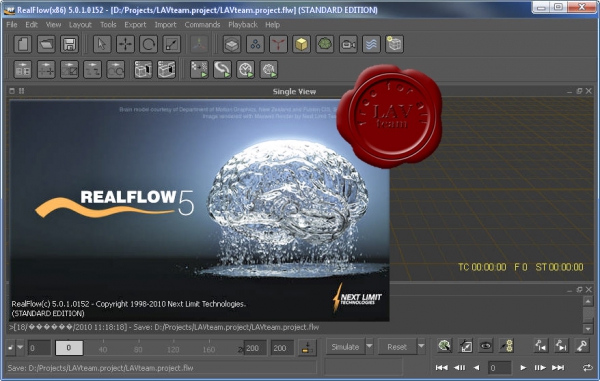Click the small timeline options button at far left
This screenshot has height=381, width=600.
(x=11, y=348)
